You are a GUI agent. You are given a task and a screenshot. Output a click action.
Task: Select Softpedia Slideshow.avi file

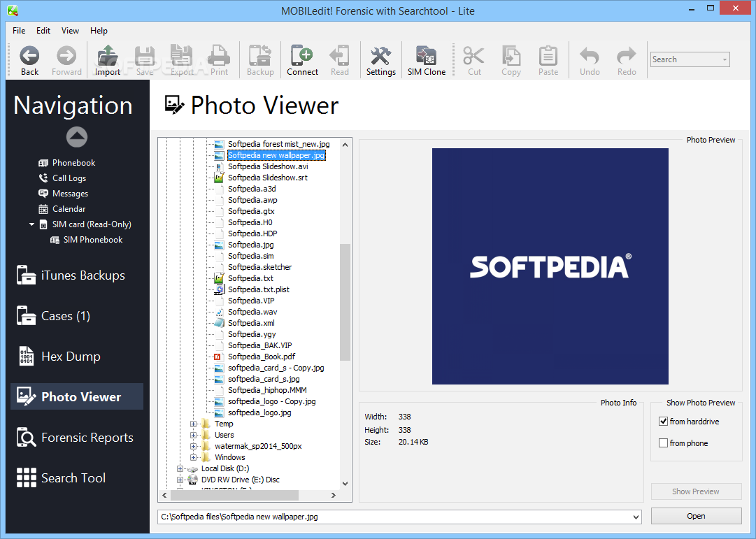(x=268, y=166)
